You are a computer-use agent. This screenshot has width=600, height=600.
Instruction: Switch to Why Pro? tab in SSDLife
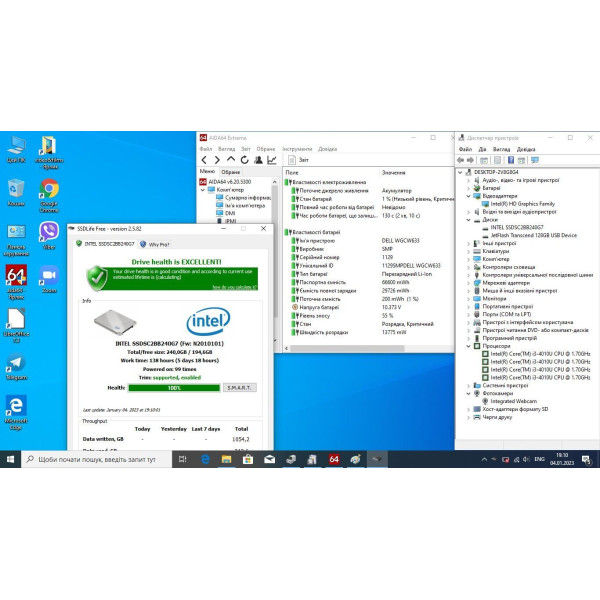point(155,244)
